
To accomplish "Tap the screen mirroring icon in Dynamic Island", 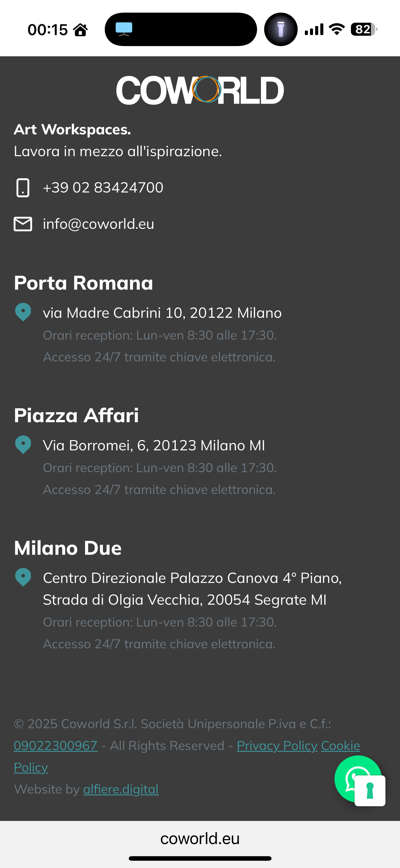I will point(124,29).
